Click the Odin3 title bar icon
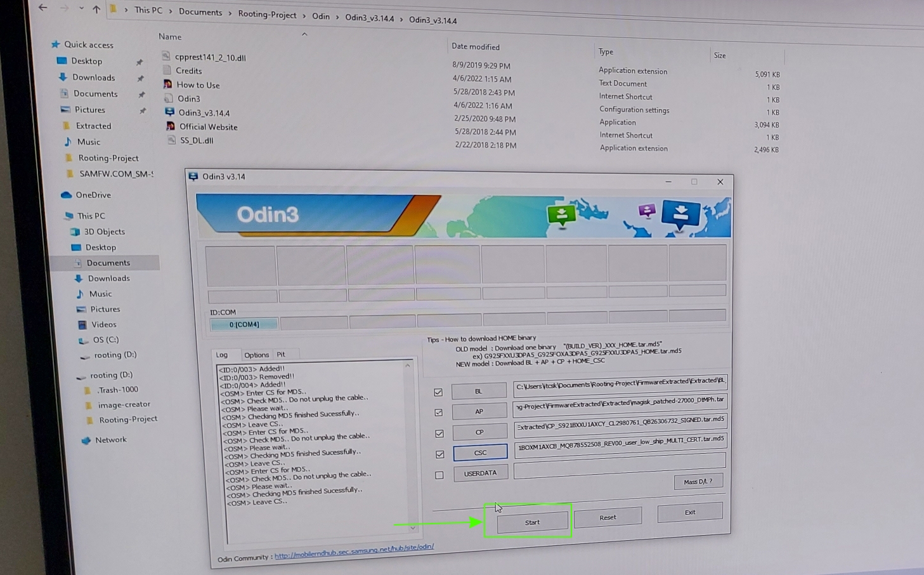 [x=193, y=176]
